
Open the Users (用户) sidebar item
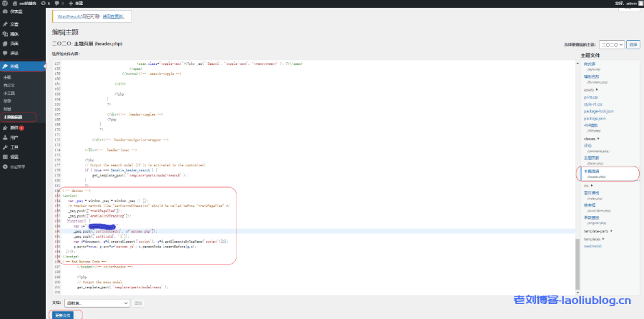(x=14, y=137)
